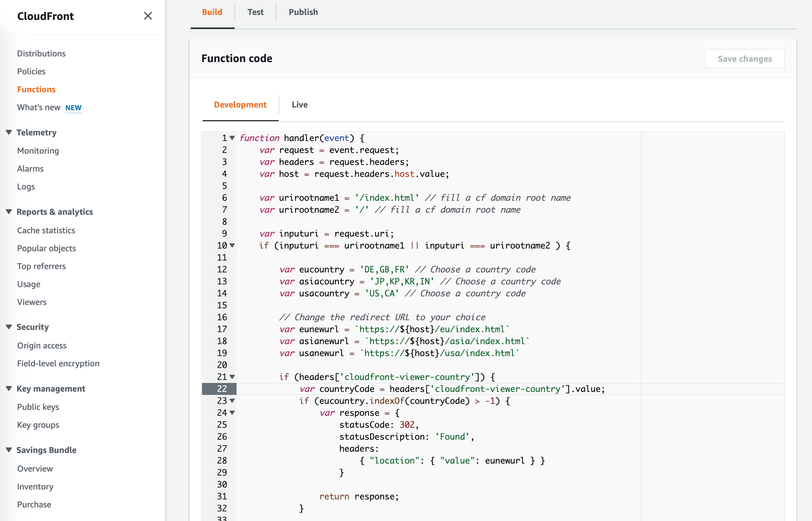The height and width of the screenshot is (521, 812).
Task: Click the Origin access icon under Security
Action: [42, 345]
